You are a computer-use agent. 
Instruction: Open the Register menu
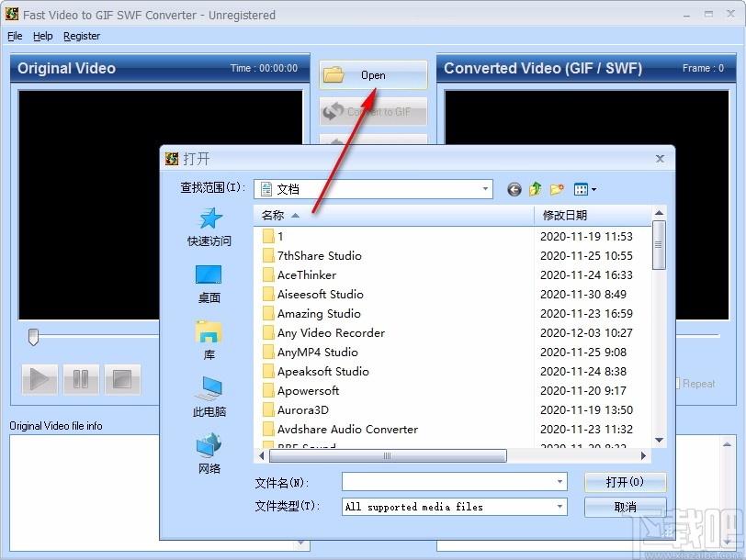pos(82,36)
